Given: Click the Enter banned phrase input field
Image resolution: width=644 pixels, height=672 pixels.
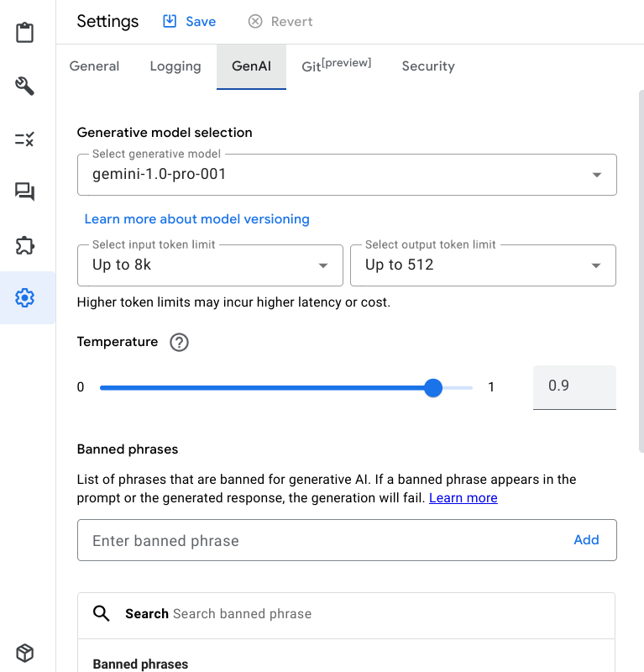Looking at the screenshot, I should pyautogui.click(x=319, y=541).
